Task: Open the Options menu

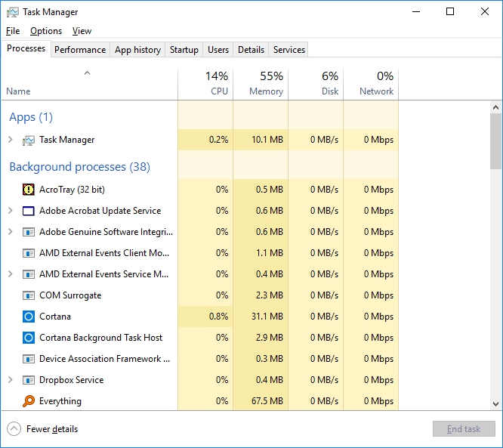Action: click(x=46, y=31)
